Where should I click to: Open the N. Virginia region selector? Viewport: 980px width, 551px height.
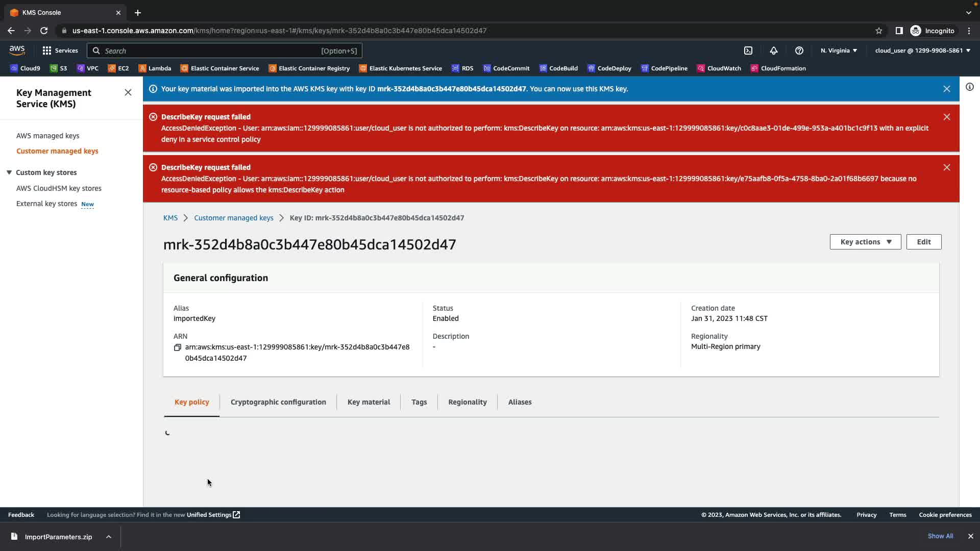839,51
